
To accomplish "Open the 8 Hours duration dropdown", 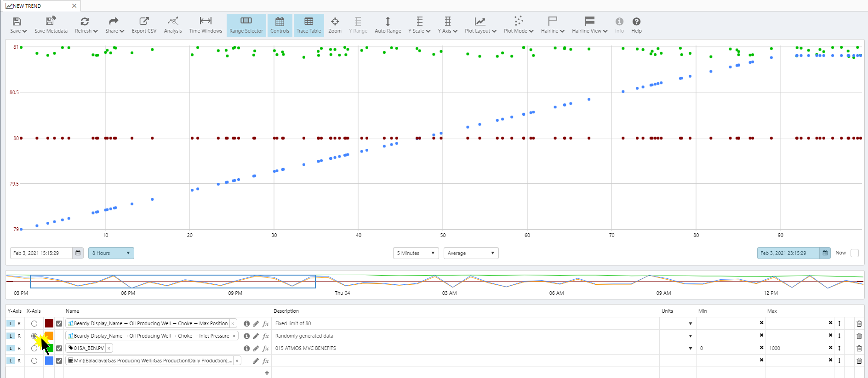I will 111,253.
